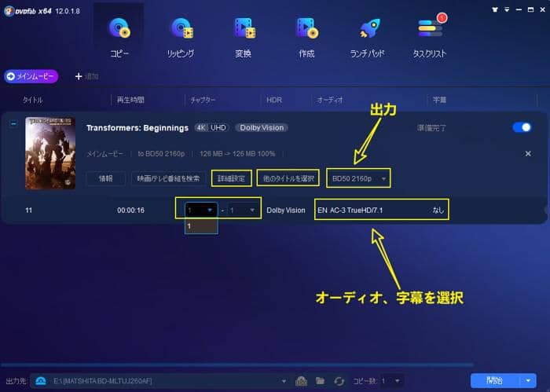The image size is (550, 392).
Task: Open the start chapter dropdown
Action: (x=200, y=211)
